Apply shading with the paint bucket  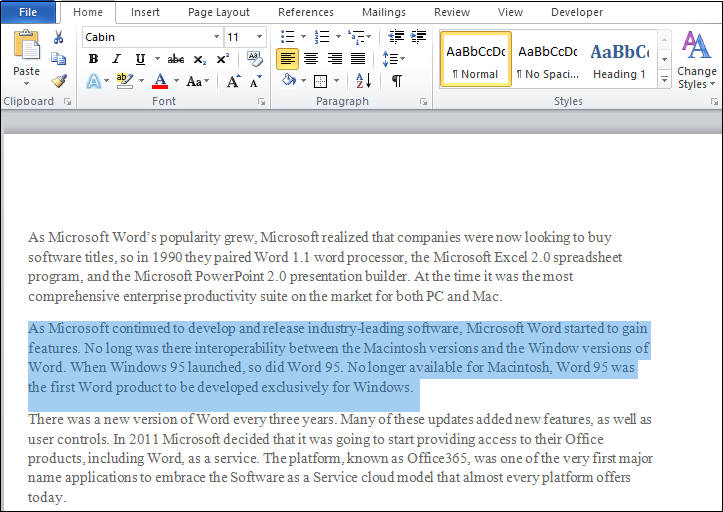289,81
